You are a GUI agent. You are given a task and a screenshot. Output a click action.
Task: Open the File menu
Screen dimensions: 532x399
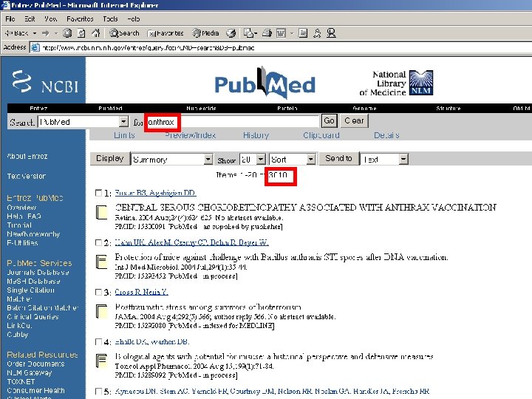[x=10, y=19]
